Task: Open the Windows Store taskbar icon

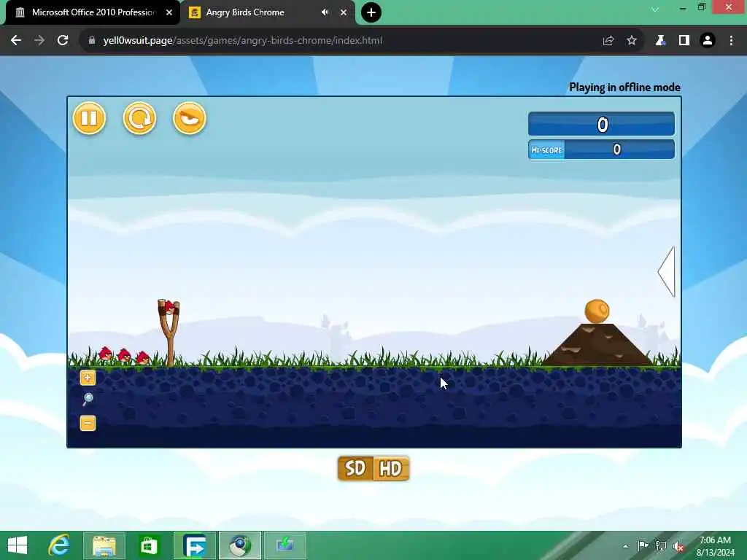Action: [149, 545]
